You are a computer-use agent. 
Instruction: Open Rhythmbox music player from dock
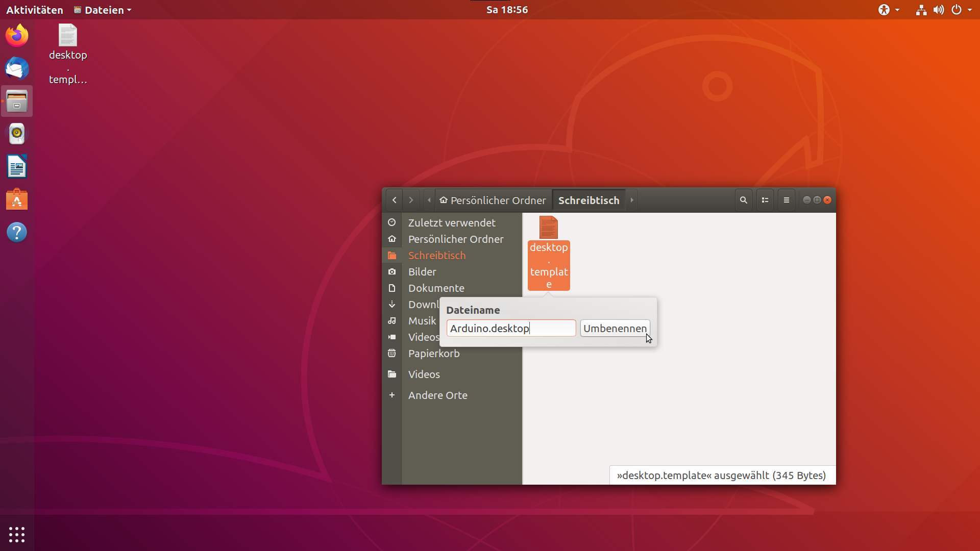17,134
